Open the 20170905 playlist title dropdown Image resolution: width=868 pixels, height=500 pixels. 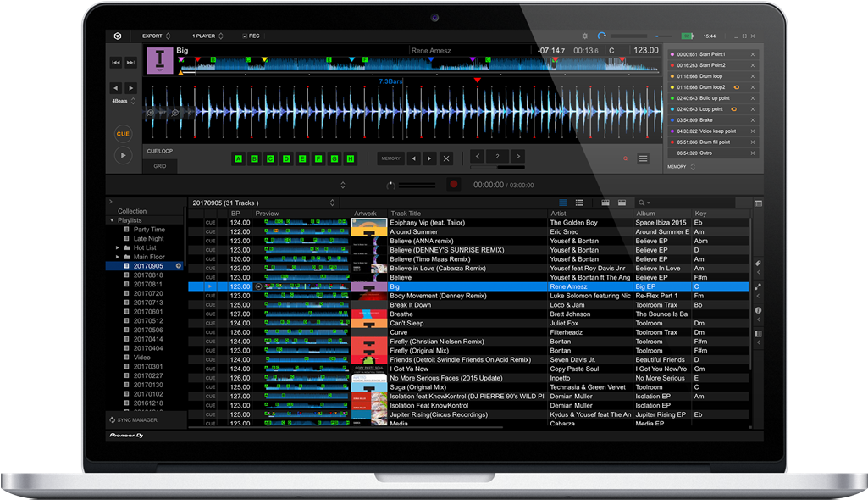point(332,203)
